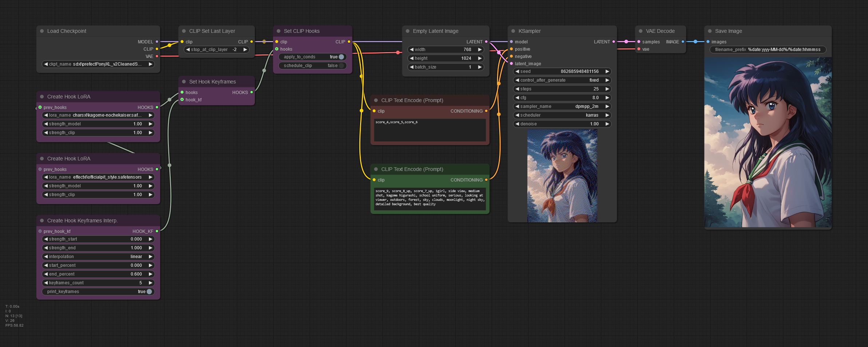This screenshot has height=347, width=868.
Task: Click the positive prompt text box with score_9
Action: (x=430, y=199)
